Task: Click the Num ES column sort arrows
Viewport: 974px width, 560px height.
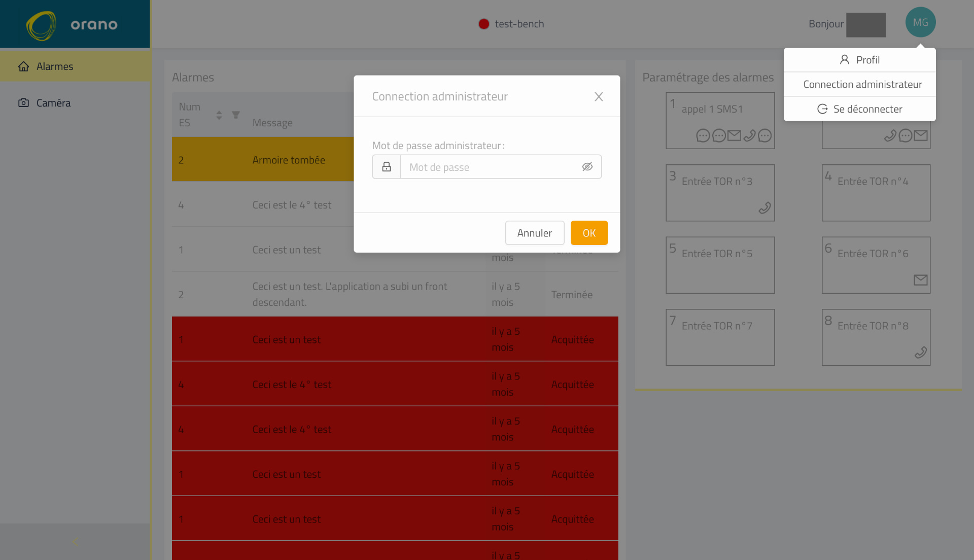Action: coord(219,115)
